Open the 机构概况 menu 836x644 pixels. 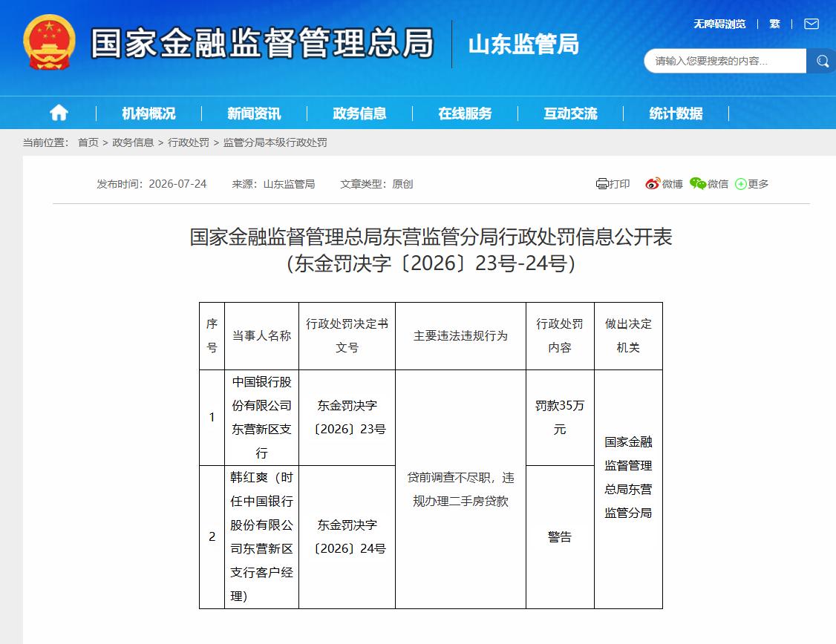pos(148,114)
